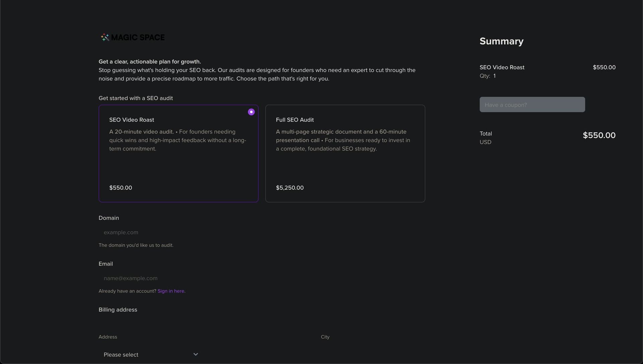Select the SEO Video Roast radio button

tap(251, 112)
